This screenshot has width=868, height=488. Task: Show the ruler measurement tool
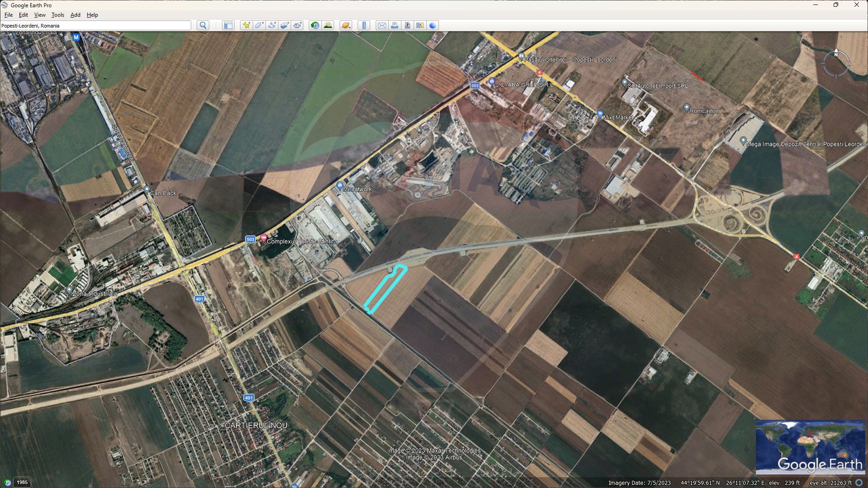point(364,25)
